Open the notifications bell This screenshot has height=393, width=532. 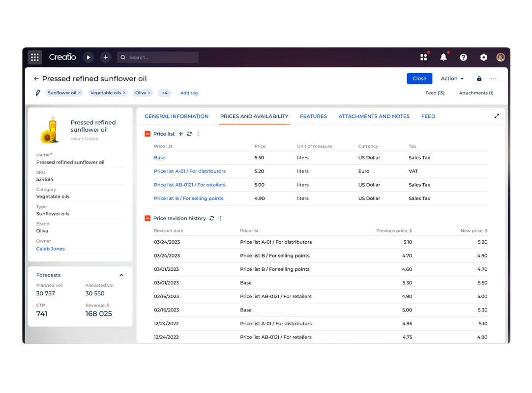443,57
